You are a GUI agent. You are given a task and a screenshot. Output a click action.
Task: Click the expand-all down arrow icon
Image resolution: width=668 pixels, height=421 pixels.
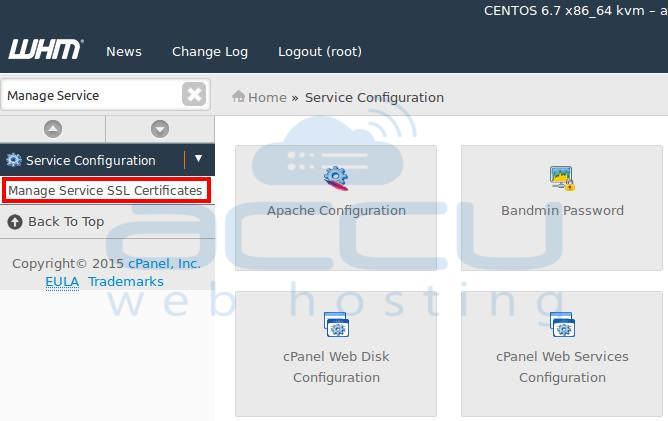160,129
